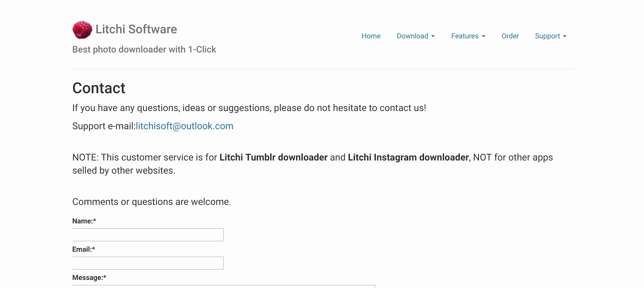Click the Name:* field label
644x288 pixels.
tap(84, 221)
